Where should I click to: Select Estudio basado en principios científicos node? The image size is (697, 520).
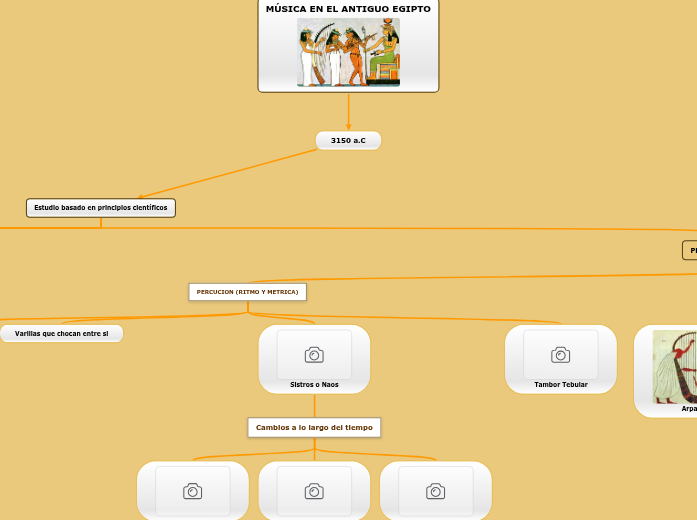tap(101, 208)
